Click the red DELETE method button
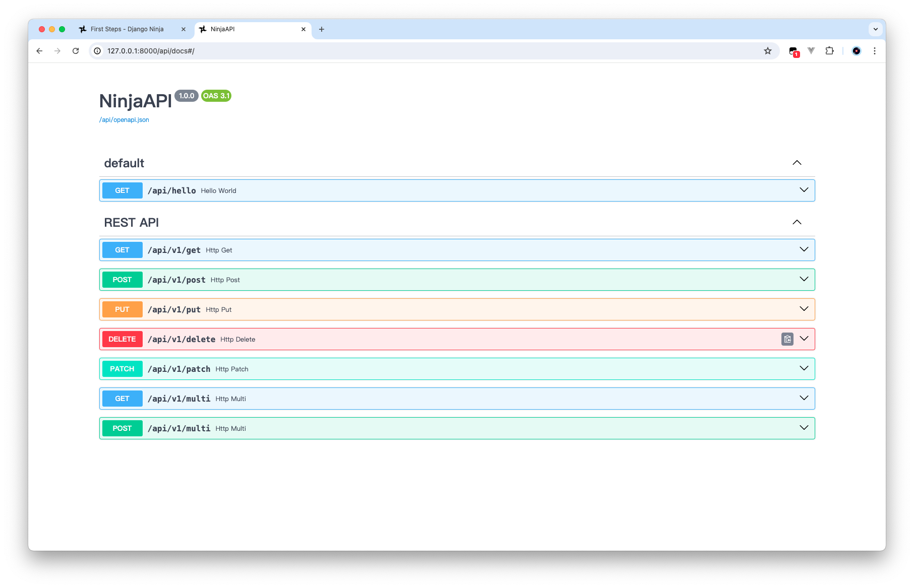Image resolution: width=914 pixels, height=588 pixels. pyautogui.click(x=123, y=339)
